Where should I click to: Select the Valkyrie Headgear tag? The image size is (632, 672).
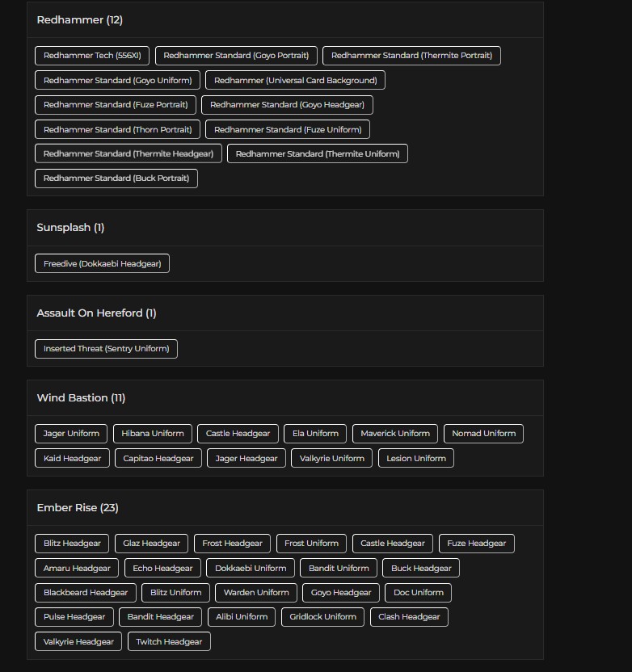tap(78, 641)
